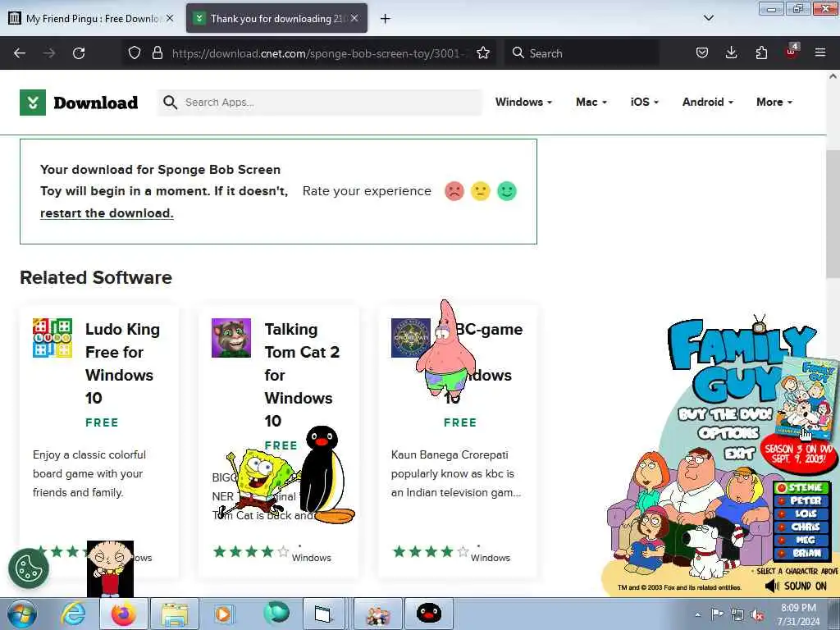Close the Thank you for downloading tab
840x630 pixels.
pos(354,18)
